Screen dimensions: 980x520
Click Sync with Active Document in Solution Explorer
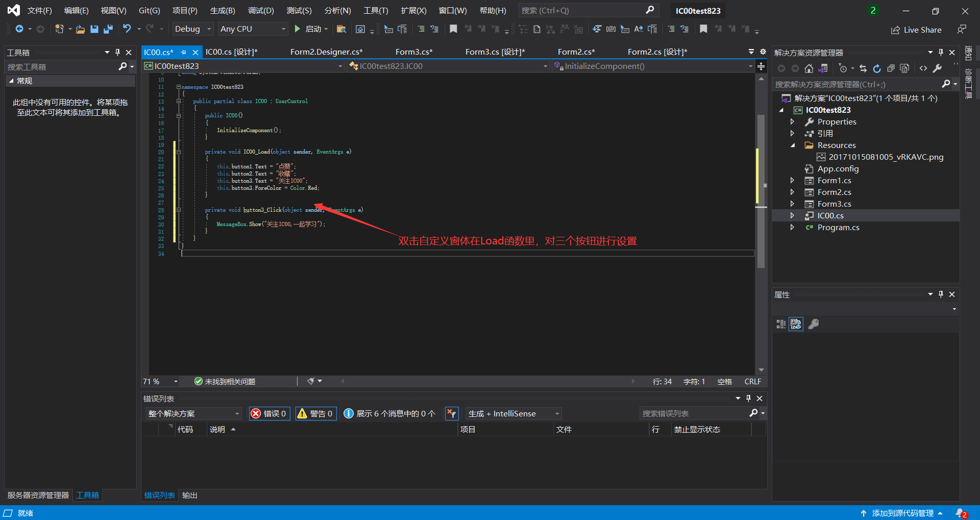(x=863, y=68)
